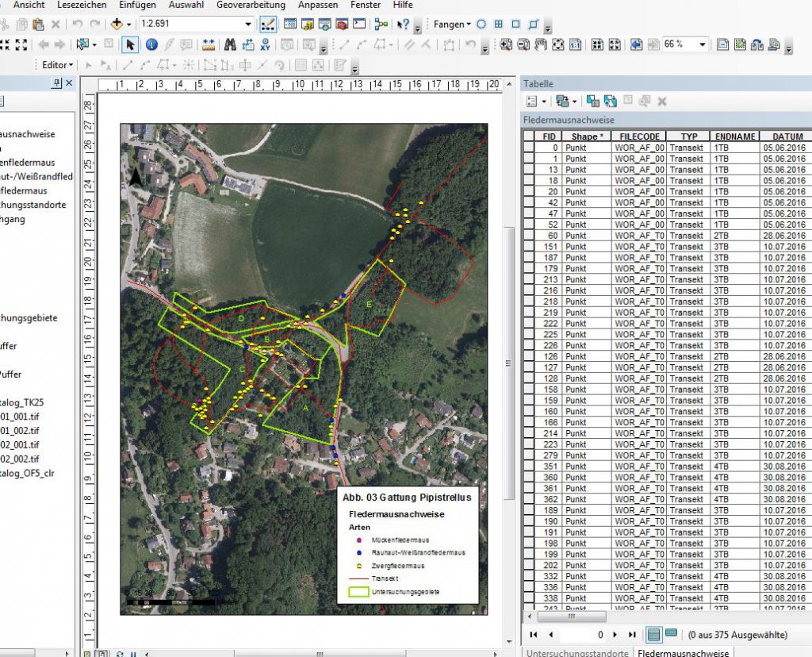Open the layout zoom percent dropdown

pyautogui.click(x=703, y=44)
